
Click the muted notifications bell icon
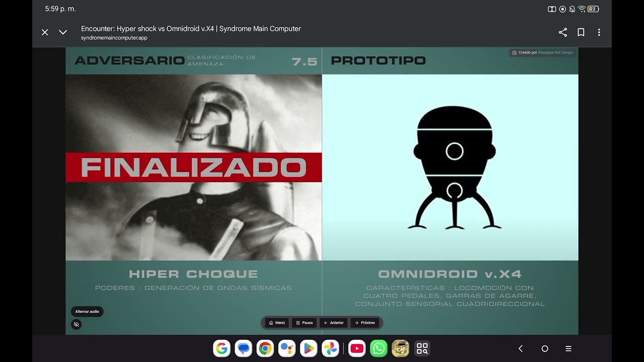coord(572,9)
